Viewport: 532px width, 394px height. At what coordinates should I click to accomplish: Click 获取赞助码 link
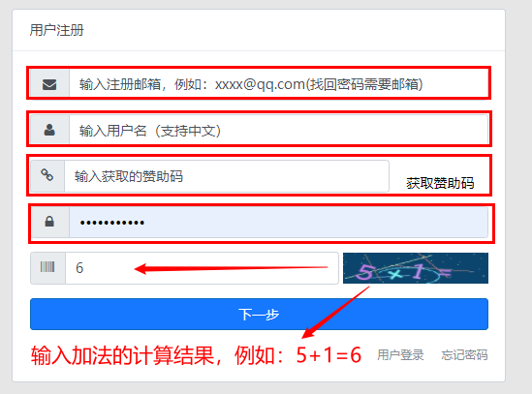pos(440,183)
